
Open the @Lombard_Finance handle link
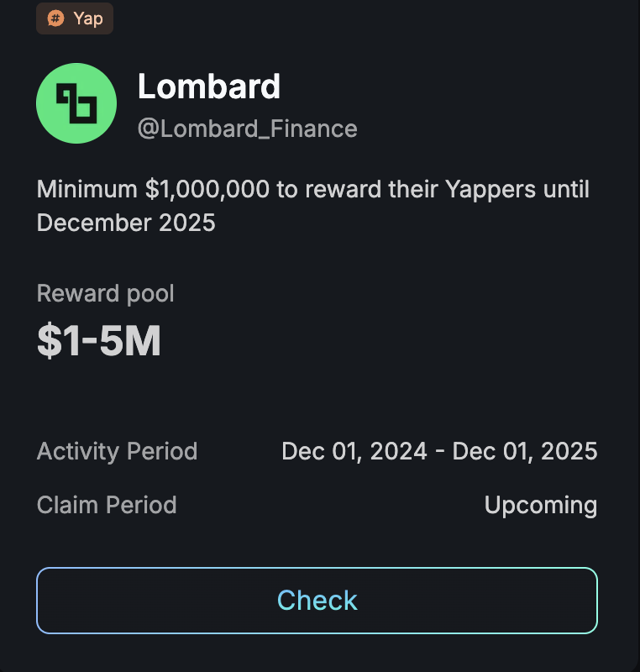247,129
